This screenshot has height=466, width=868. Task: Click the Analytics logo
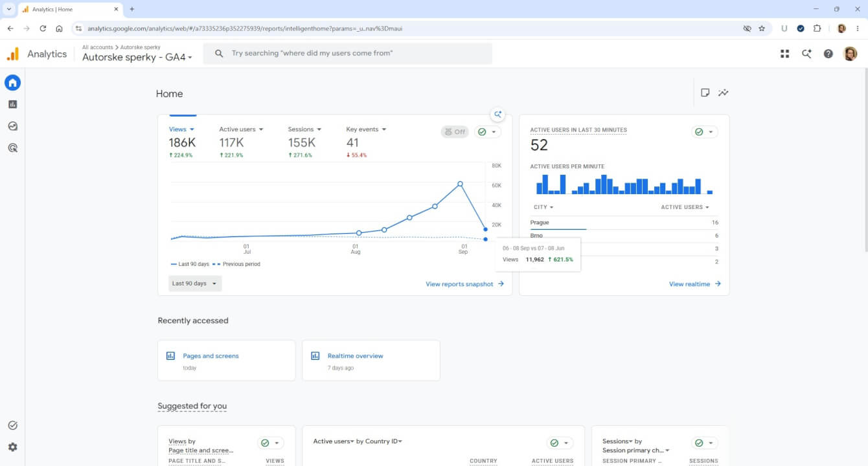(x=37, y=54)
